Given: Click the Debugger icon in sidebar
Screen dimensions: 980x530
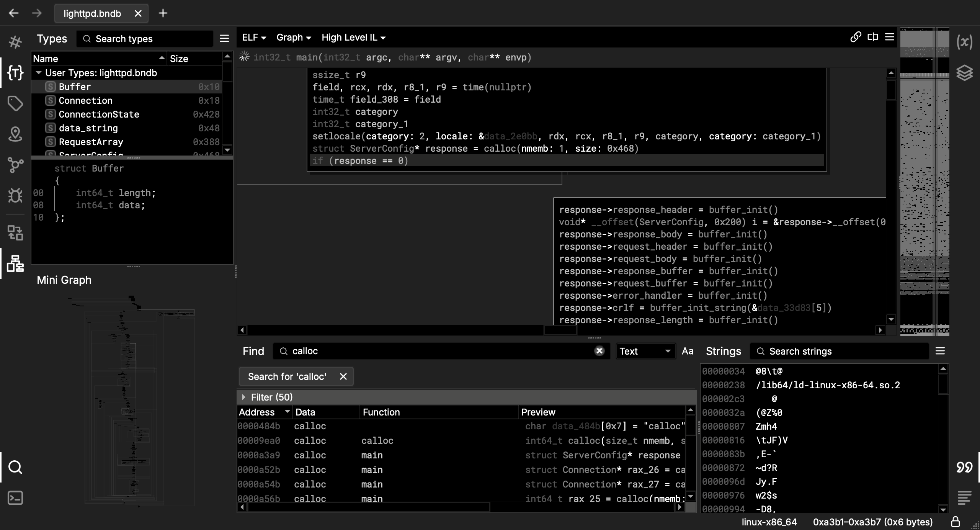Looking at the screenshot, I should click(x=16, y=196).
